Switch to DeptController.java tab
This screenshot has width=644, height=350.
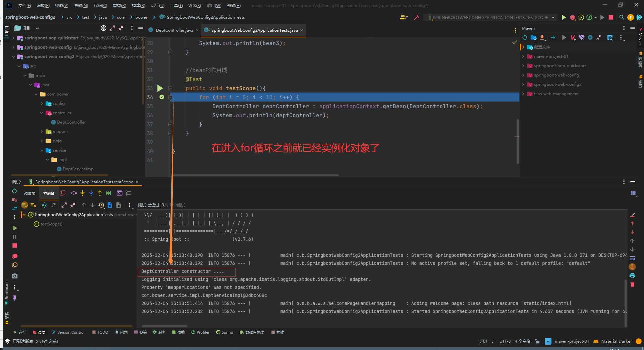[174, 30]
